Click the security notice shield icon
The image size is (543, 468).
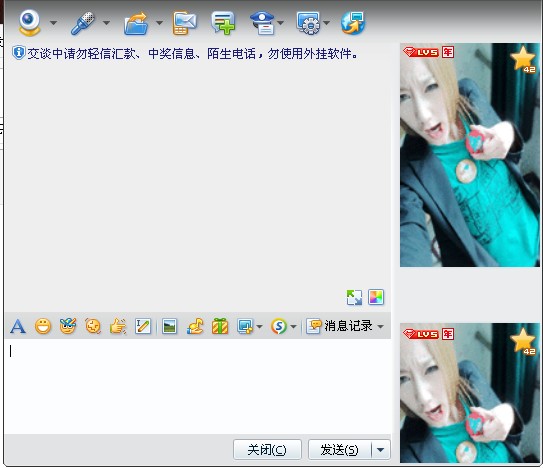pyautogui.click(x=18, y=53)
